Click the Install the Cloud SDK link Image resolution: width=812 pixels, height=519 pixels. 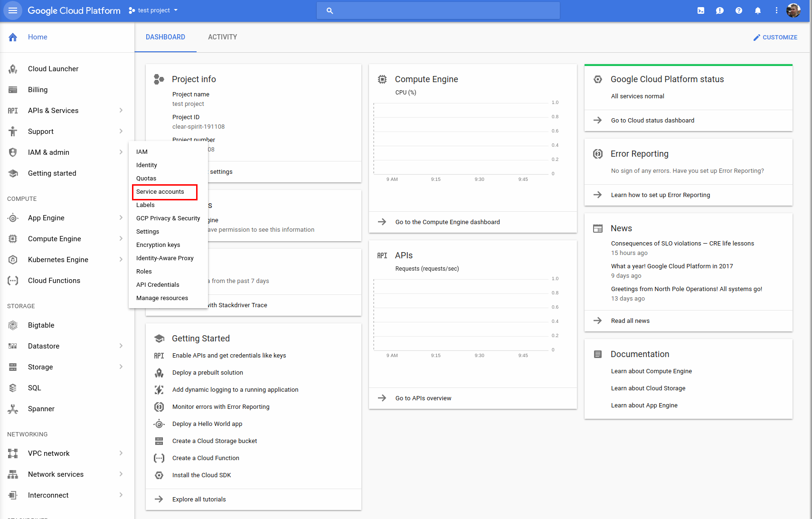point(201,475)
